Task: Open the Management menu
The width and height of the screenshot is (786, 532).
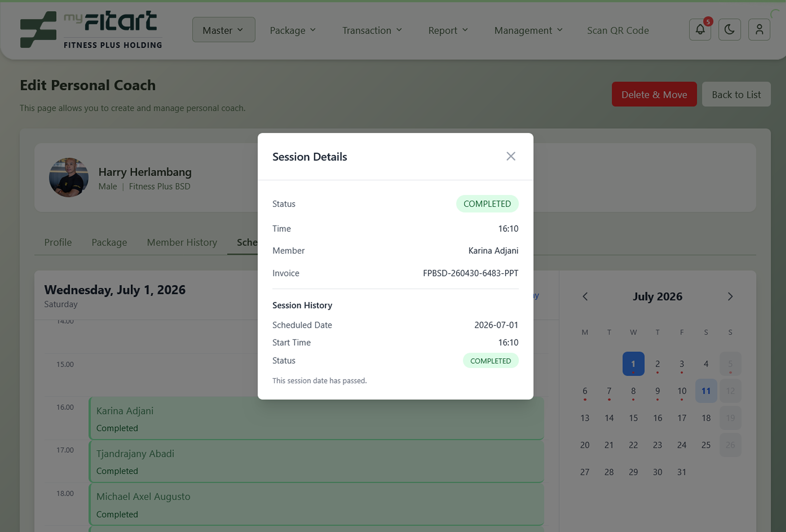Action: click(x=529, y=30)
